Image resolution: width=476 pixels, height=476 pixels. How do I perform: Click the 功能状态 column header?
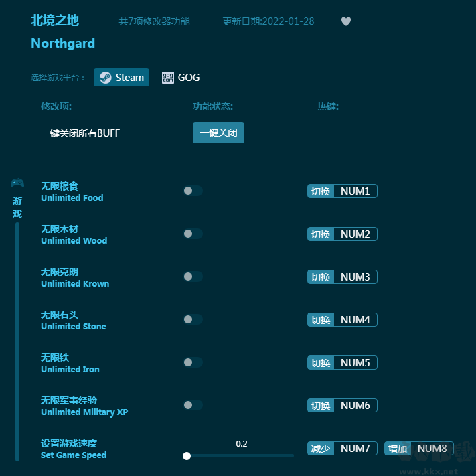point(212,106)
